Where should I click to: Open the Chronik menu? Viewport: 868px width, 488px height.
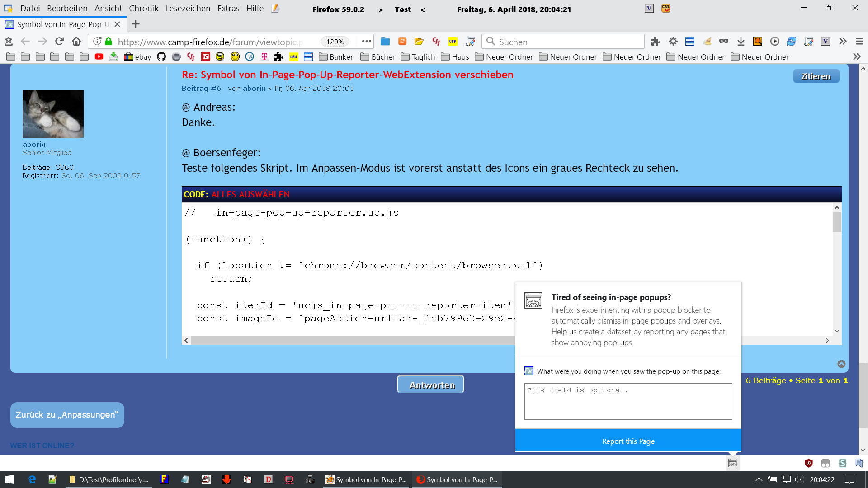coord(143,9)
